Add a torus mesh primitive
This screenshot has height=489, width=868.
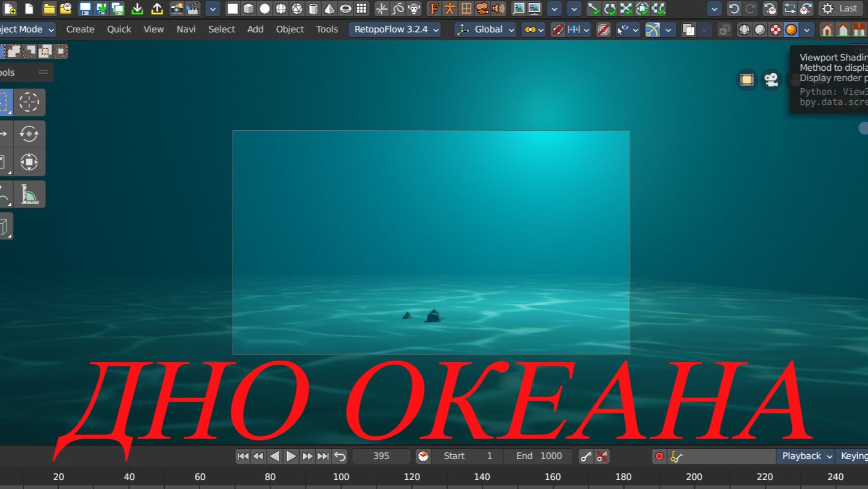[x=346, y=9]
